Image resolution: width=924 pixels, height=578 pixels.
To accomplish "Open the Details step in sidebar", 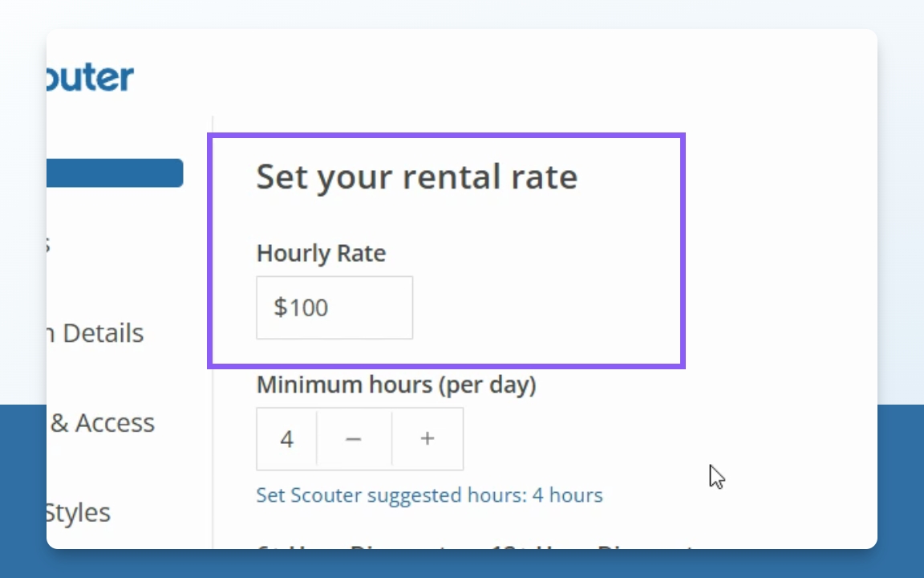I will tap(95, 333).
